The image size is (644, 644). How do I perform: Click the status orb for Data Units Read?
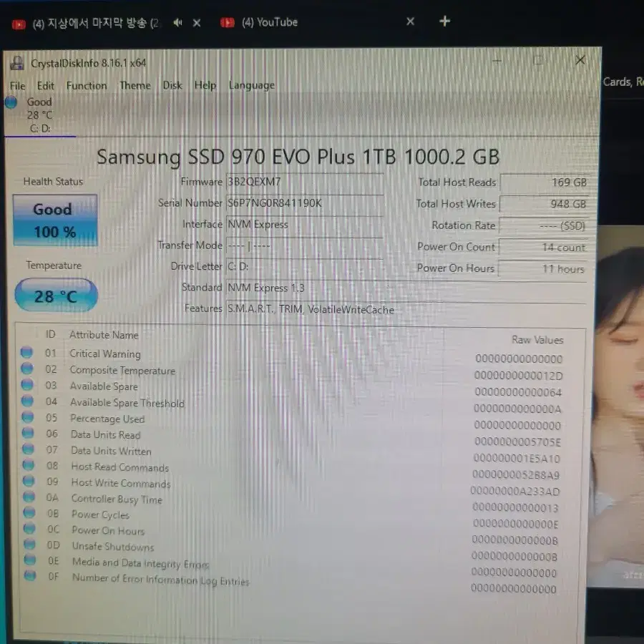tap(28, 433)
